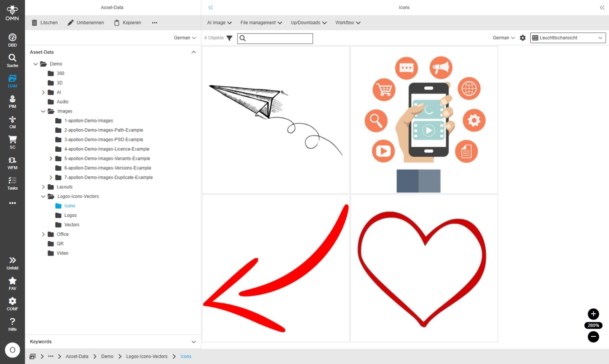This screenshot has height=364, width=609.
Task: Collapse the Demo folder
Action: click(36, 64)
